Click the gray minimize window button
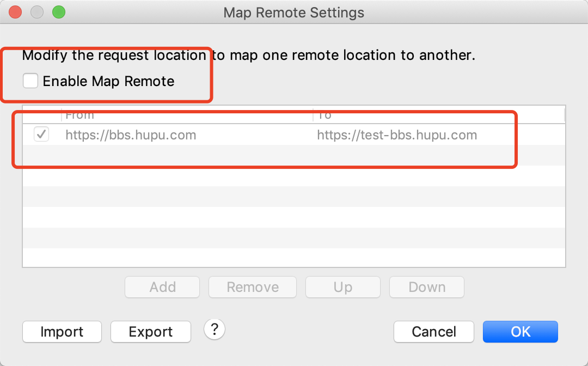The image size is (588, 366). coord(37,12)
